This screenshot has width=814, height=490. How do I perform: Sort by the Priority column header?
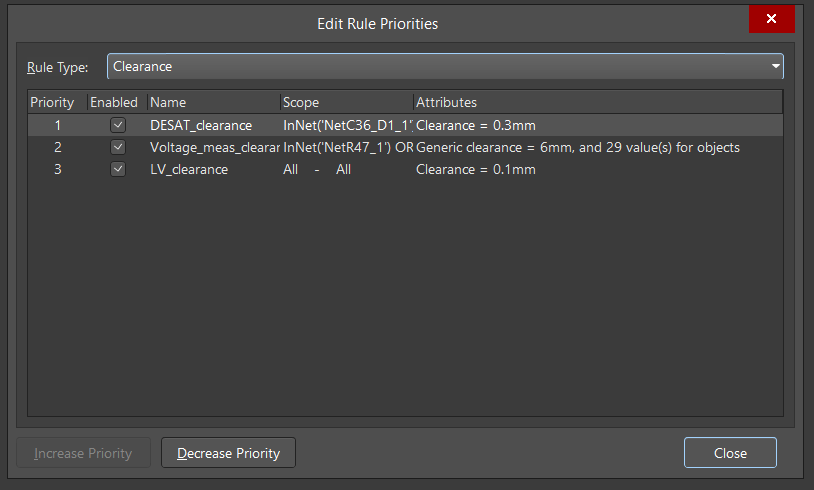pos(52,102)
